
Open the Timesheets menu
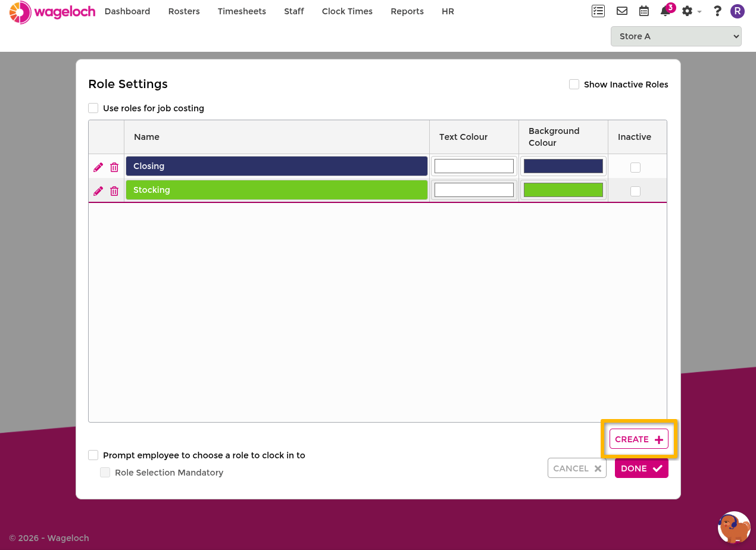[x=242, y=11]
